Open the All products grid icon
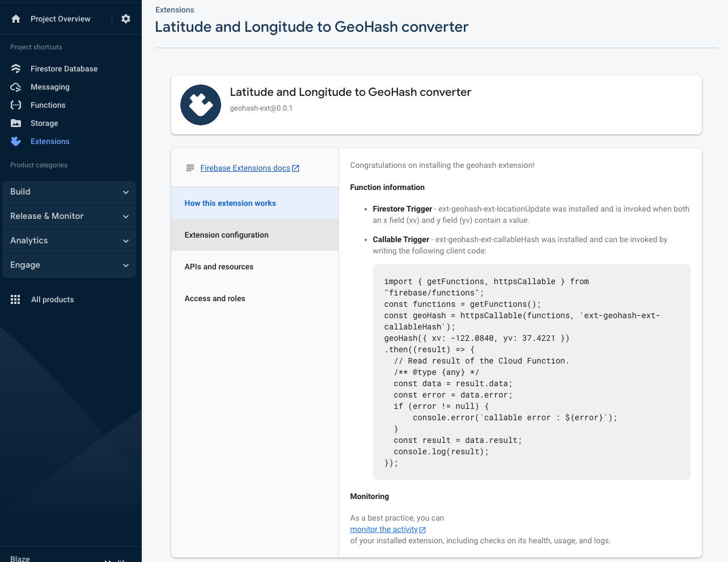728x562 pixels. click(15, 299)
